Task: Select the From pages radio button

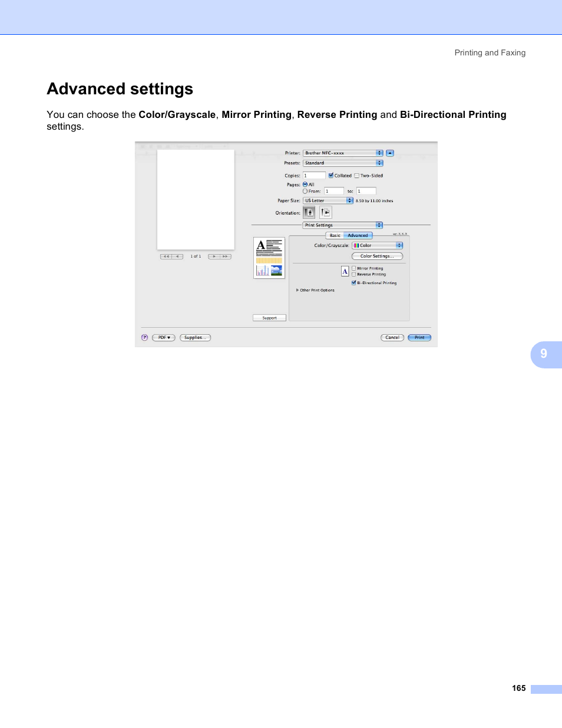Action: coord(305,191)
